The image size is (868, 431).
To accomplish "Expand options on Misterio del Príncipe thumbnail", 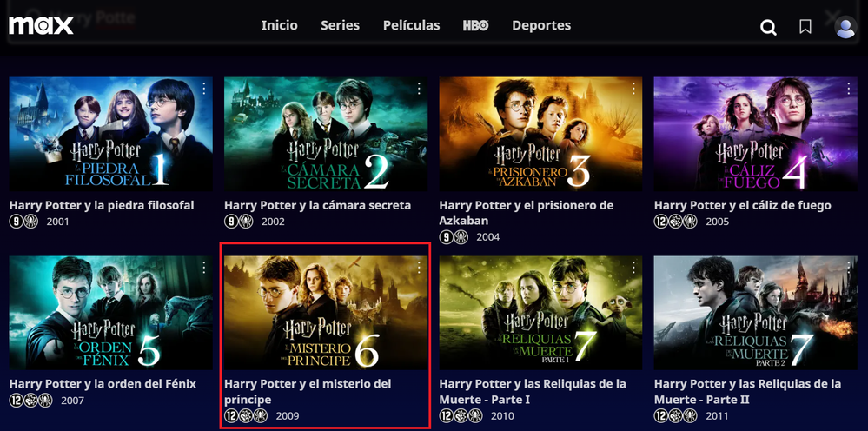I will click(419, 268).
